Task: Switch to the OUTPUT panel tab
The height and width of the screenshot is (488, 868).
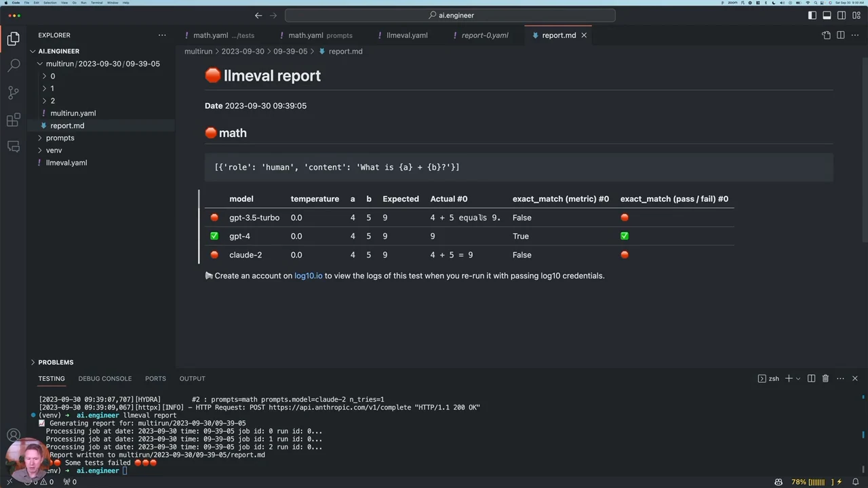Action: point(192,379)
